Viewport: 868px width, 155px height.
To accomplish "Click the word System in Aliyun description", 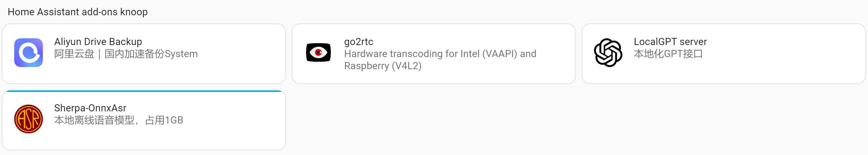I will (x=181, y=54).
